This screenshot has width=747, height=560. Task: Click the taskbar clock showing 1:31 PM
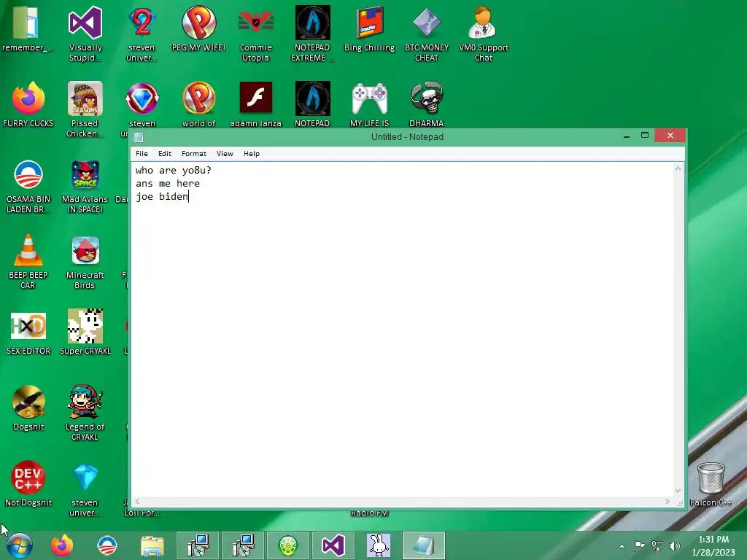713,545
